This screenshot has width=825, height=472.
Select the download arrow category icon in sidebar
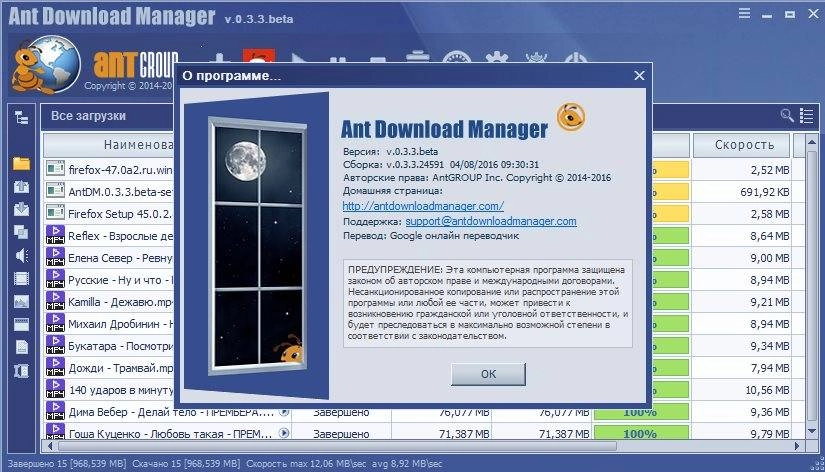coord(22,209)
